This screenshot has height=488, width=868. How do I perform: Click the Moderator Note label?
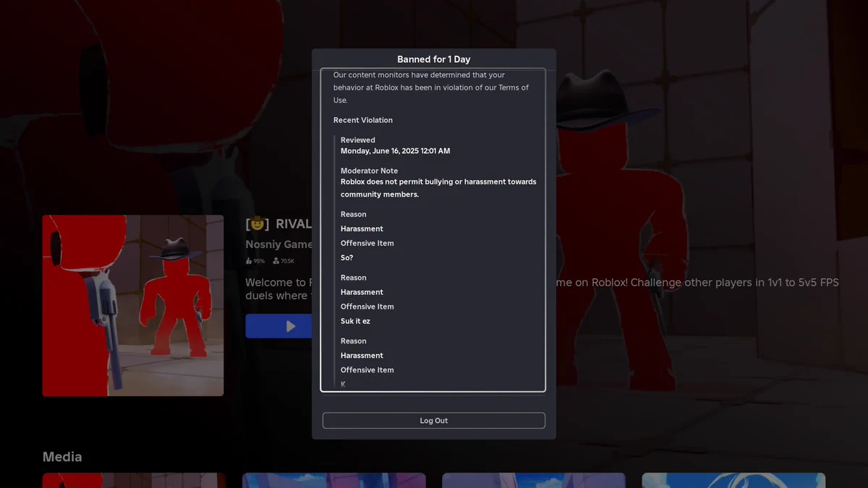point(369,171)
